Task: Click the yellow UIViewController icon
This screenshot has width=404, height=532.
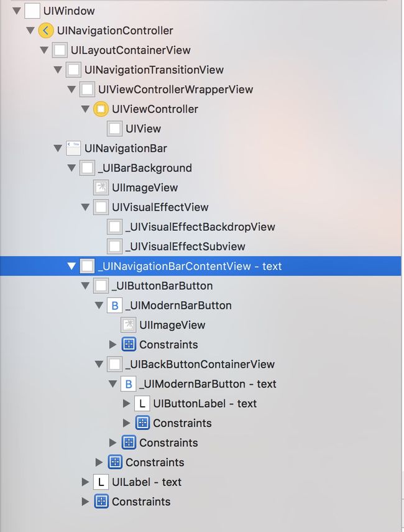Action: pos(101,110)
